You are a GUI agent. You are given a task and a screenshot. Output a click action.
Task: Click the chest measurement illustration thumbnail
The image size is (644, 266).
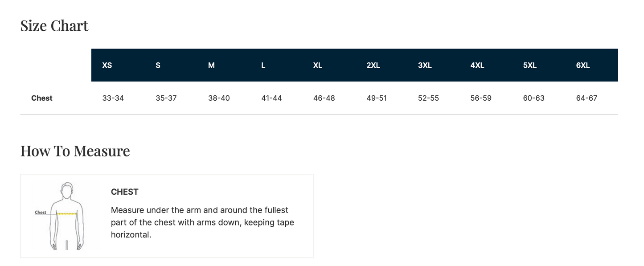tap(66, 216)
